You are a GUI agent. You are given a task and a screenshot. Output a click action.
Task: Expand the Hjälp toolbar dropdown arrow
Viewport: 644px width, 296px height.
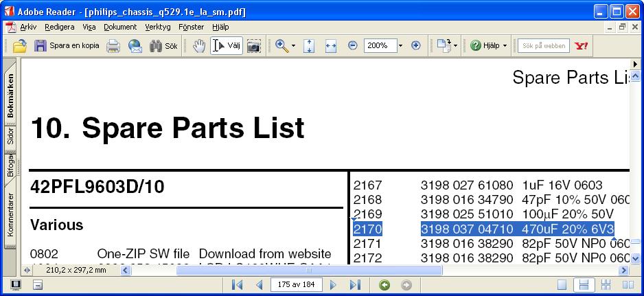click(x=505, y=46)
